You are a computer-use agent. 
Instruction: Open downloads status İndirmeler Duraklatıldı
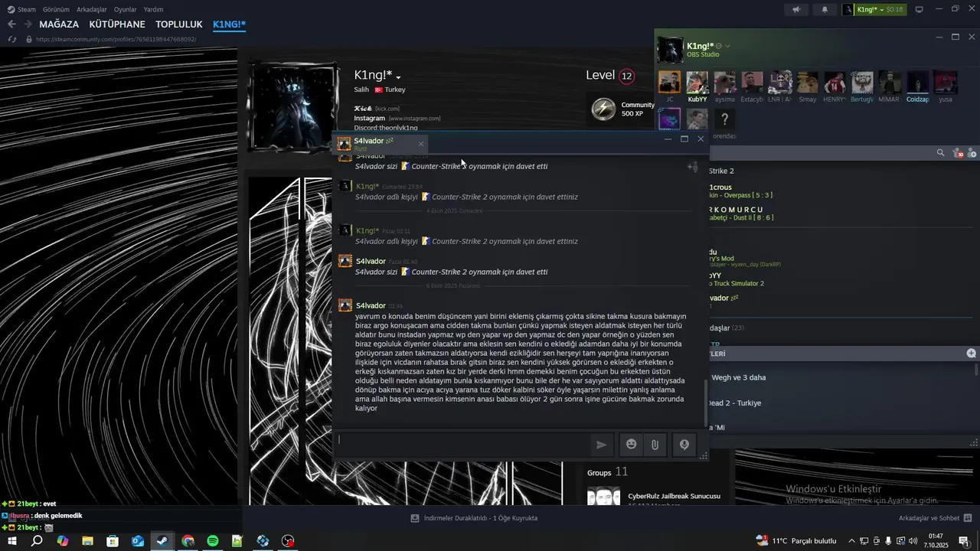click(475, 518)
